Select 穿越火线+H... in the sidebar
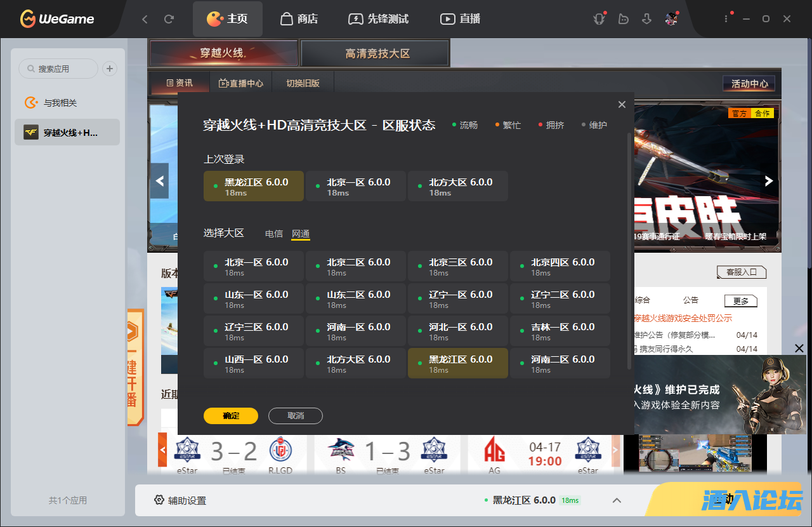Image resolution: width=812 pixels, height=527 pixels. [x=67, y=133]
